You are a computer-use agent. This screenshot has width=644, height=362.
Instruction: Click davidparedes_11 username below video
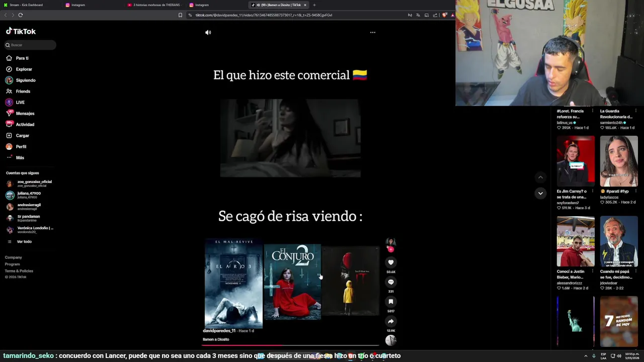point(219,331)
